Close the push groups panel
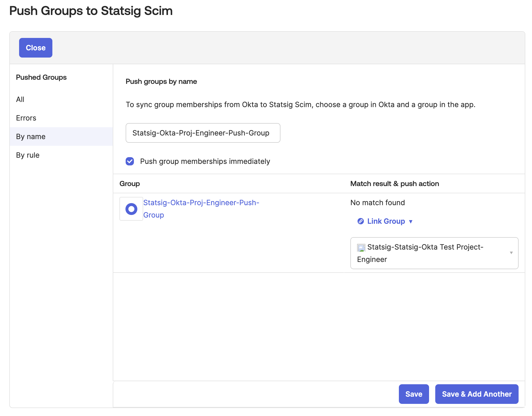The width and height of the screenshot is (532, 416). pyautogui.click(x=36, y=47)
